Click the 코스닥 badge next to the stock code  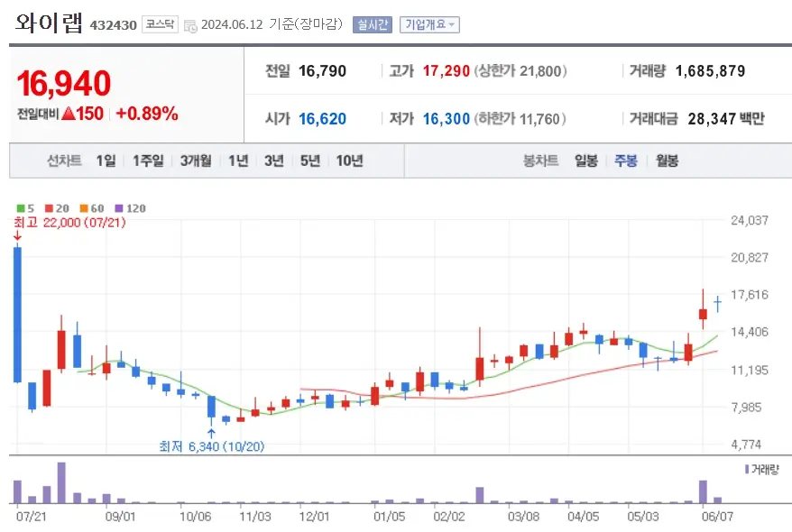click(159, 25)
